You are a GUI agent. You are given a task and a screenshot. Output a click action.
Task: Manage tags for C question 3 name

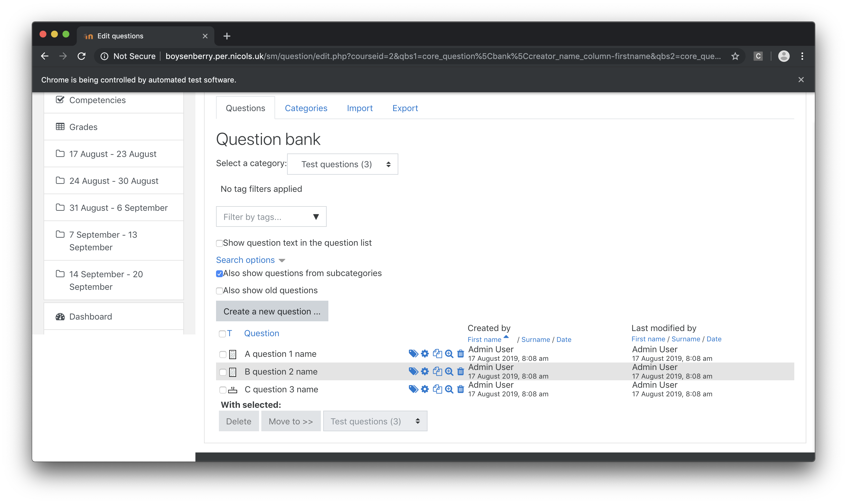point(413,389)
